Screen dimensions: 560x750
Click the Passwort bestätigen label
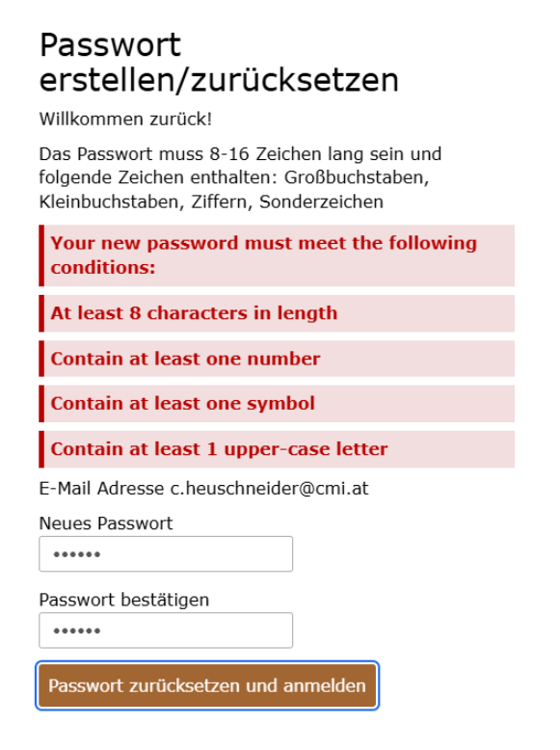[x=124, y=600]
